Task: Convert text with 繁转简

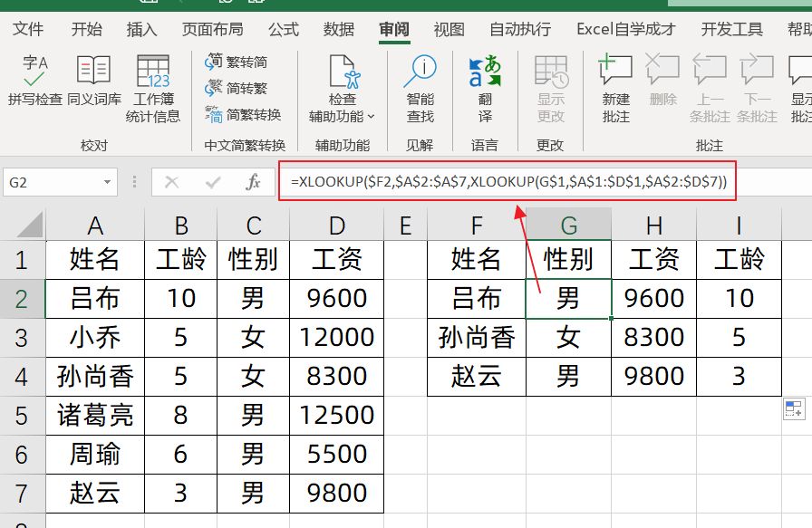Action: click(x=237, y=62)
